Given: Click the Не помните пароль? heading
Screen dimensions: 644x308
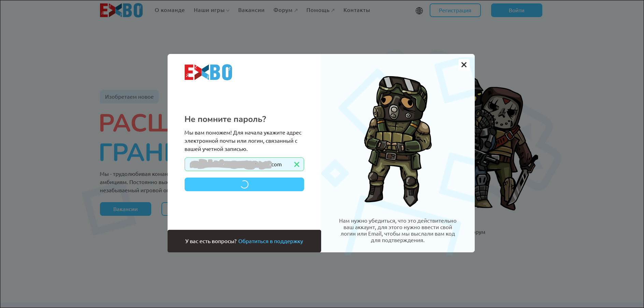Looking at the screenshot, I should (x=225, y=119).
